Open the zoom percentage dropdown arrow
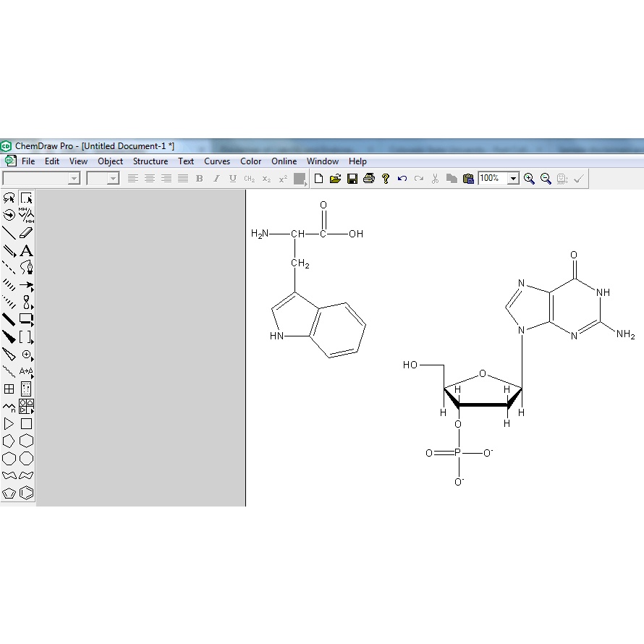Viewport: 644px width, 644px height. 513,179
